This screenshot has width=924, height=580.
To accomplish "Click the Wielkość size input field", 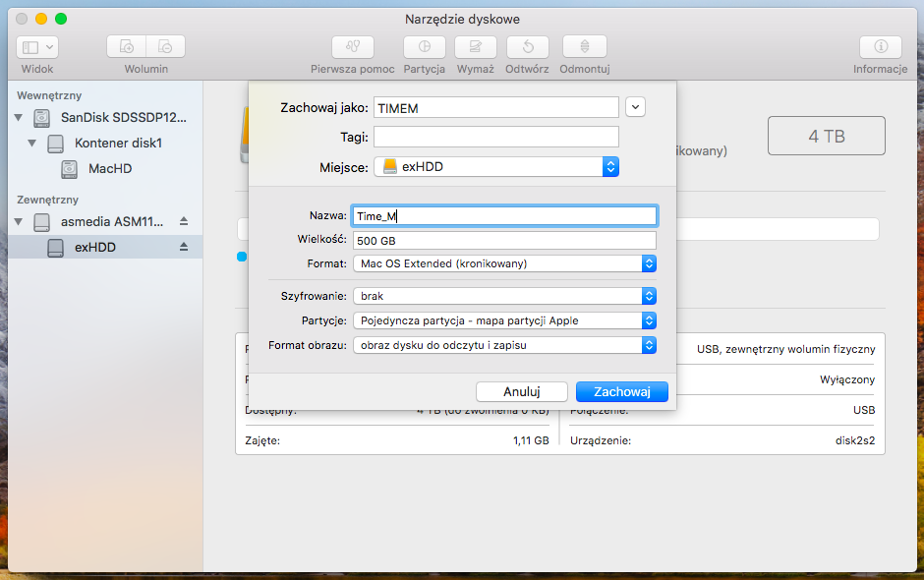I will 503,241.
